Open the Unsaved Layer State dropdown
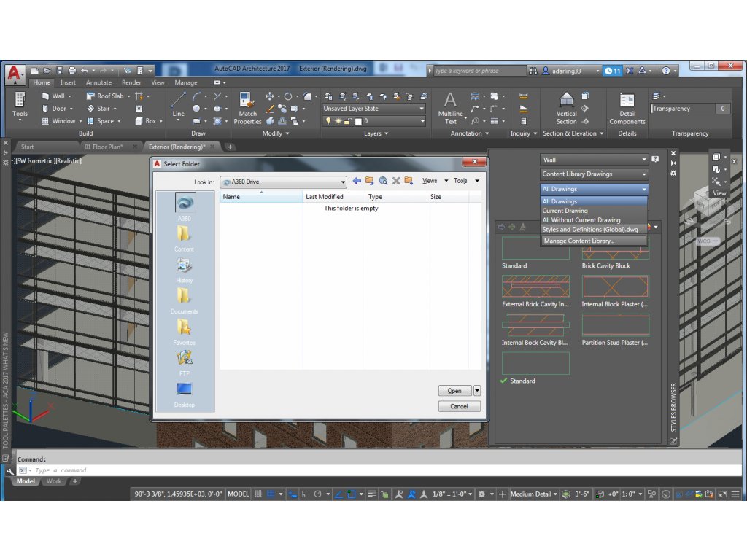 pyautogui.click(x=373, y=109)
